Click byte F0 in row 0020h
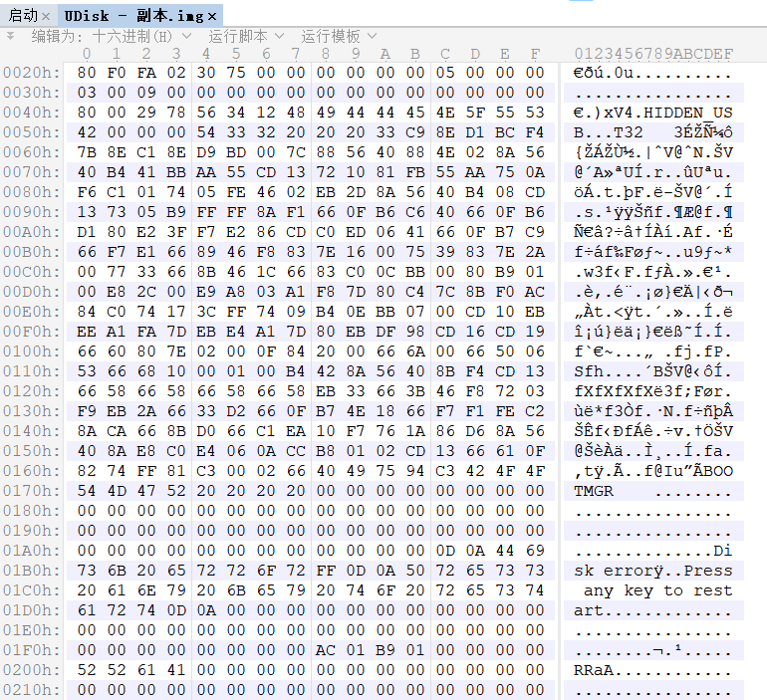The image size is (767, 700). tap(117, 73)
